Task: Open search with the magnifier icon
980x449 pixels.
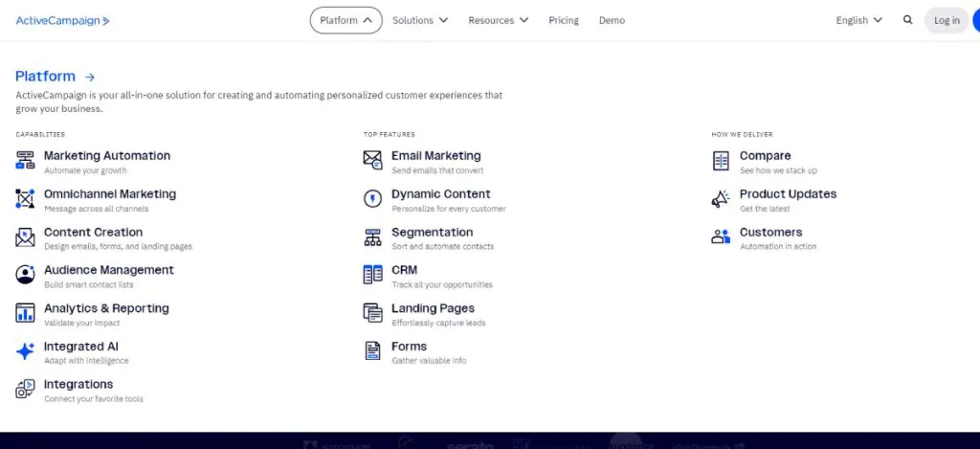Action: pos(907,20)
